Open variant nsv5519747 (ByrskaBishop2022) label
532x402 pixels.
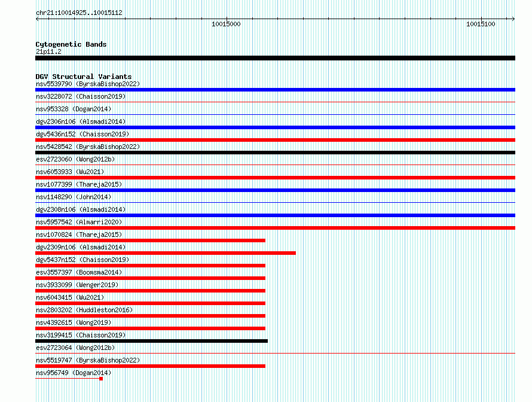point(88,360)
